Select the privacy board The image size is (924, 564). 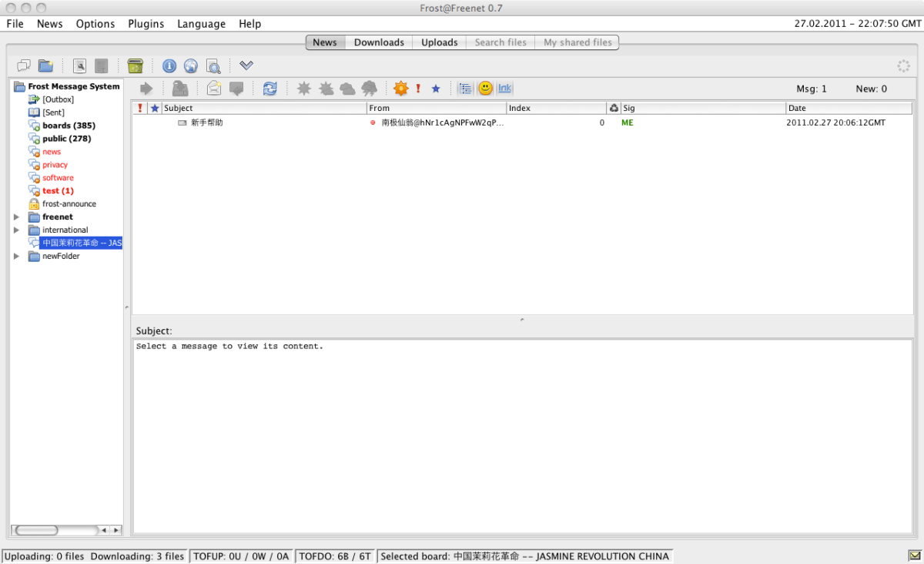[x=48, y=165]
